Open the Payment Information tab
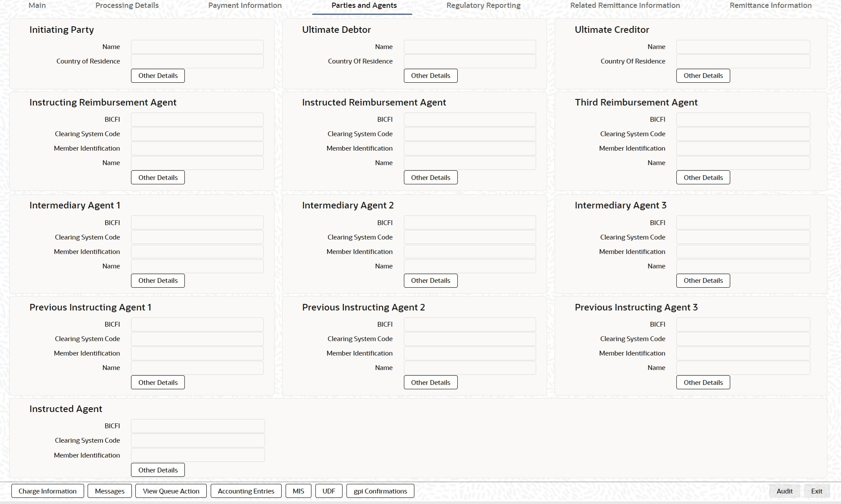This screenshot has height=504, width=841. point(245,6)
